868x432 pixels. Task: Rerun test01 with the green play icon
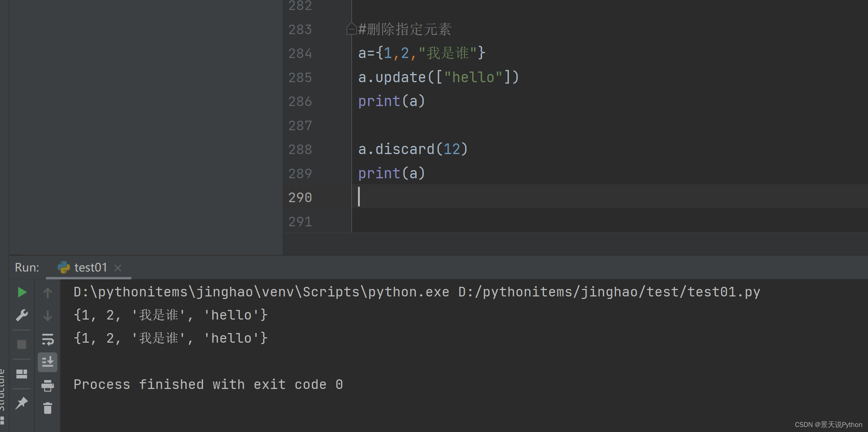[22, 293]
